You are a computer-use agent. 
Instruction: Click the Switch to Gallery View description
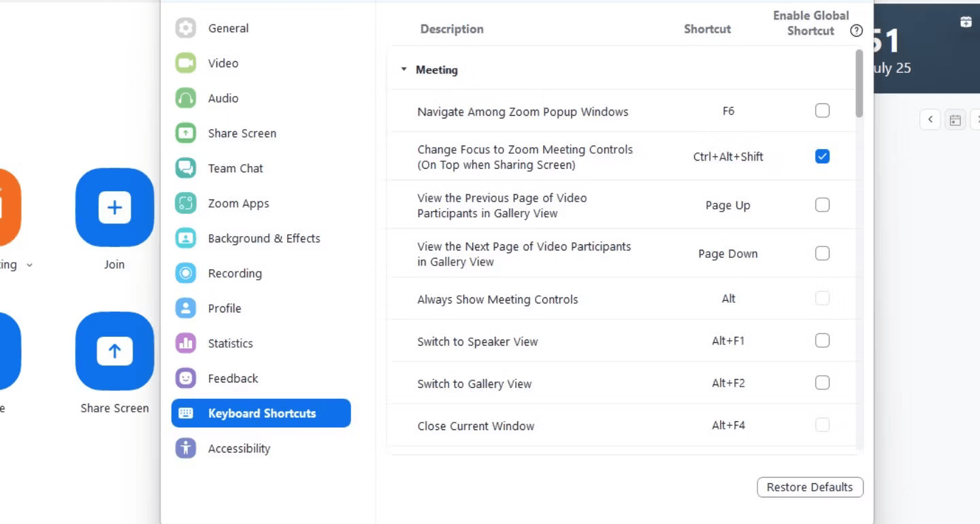(474, 384)
